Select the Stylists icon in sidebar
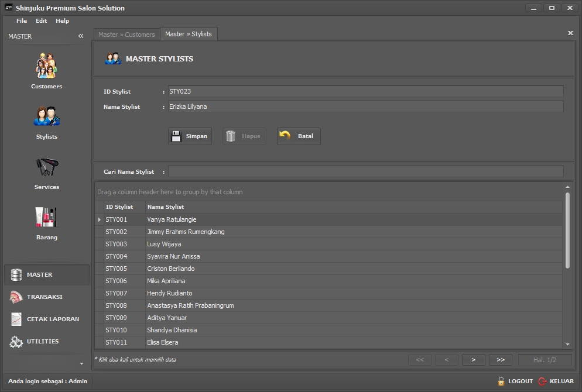This screenshot has width=582, height=392. point(47,116)
